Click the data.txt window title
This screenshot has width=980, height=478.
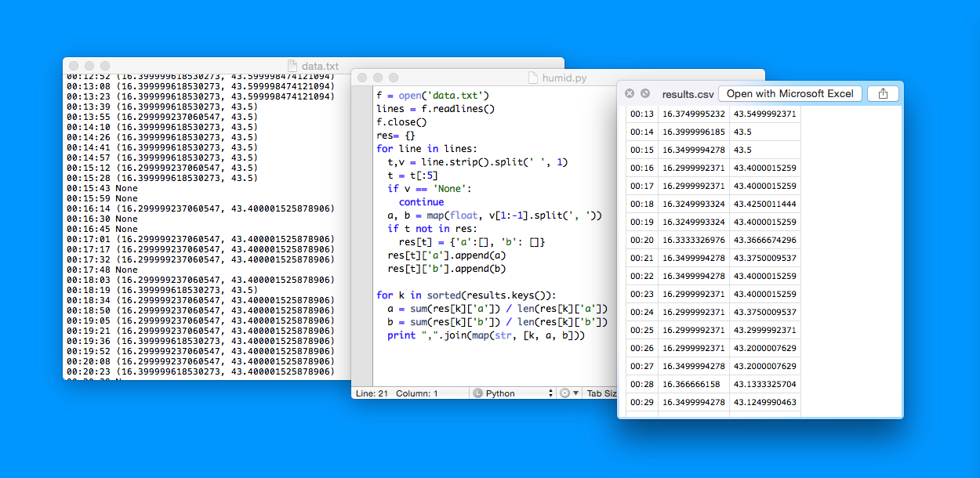(x=321, y=66)
